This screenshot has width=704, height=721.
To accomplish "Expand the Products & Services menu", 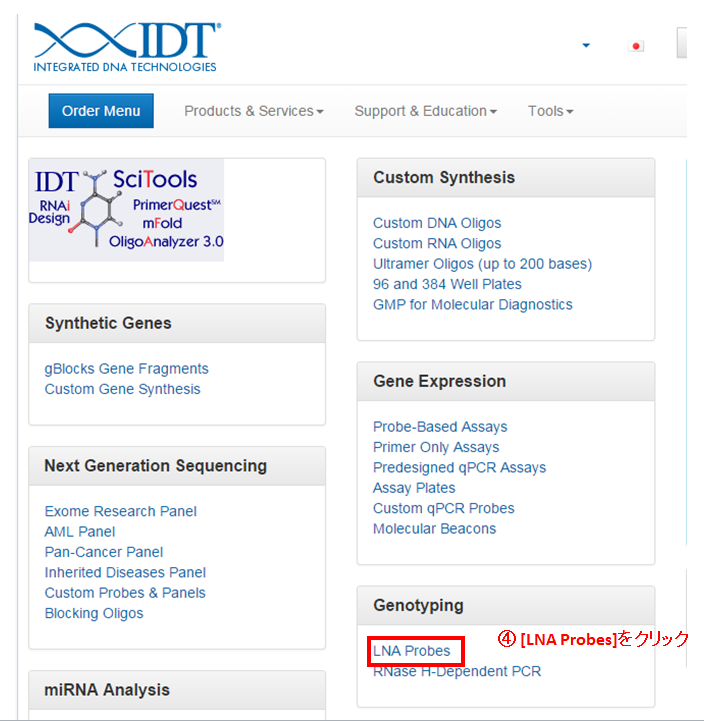I will [254, 111].
